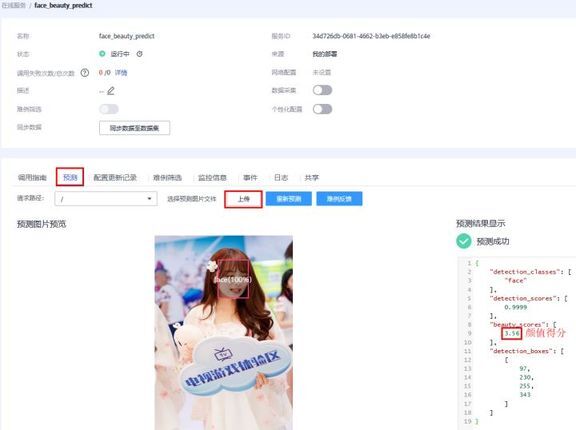The image size is (576, 430).
Task: Click the 重新预测 blue button
Action: pos(289,199)
